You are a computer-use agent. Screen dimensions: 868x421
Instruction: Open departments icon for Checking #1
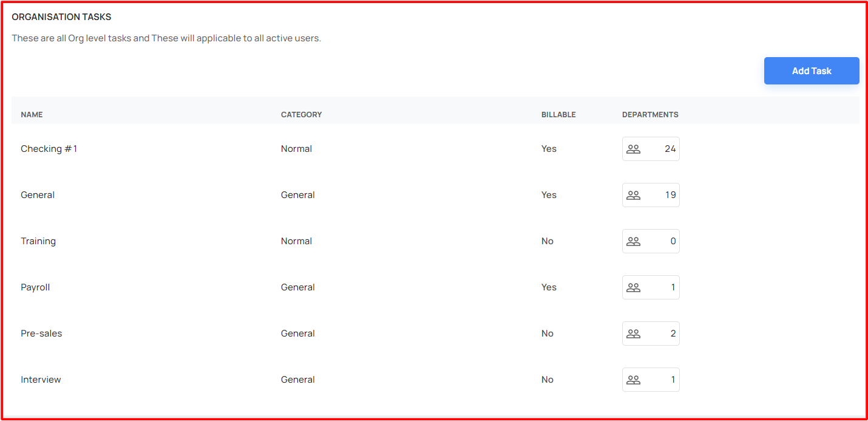point(633,149)
